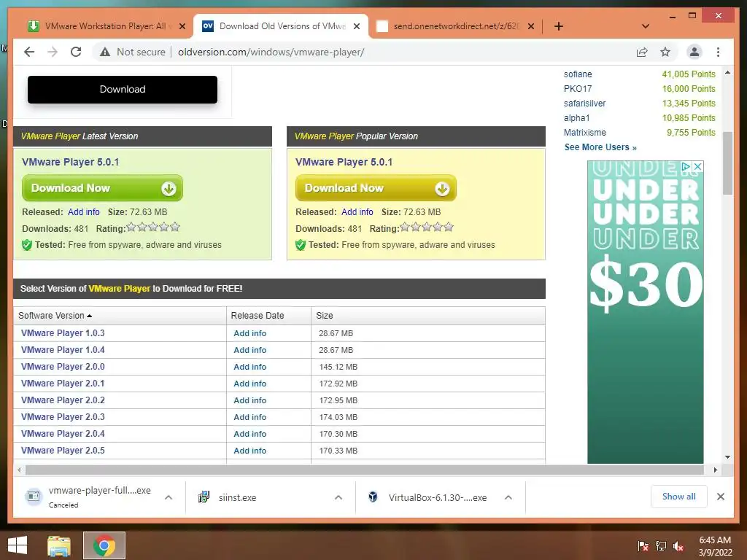Open user PKO17 profile
Screen dimensions: 747x560
pyautogui.click(x=578, y=89)
